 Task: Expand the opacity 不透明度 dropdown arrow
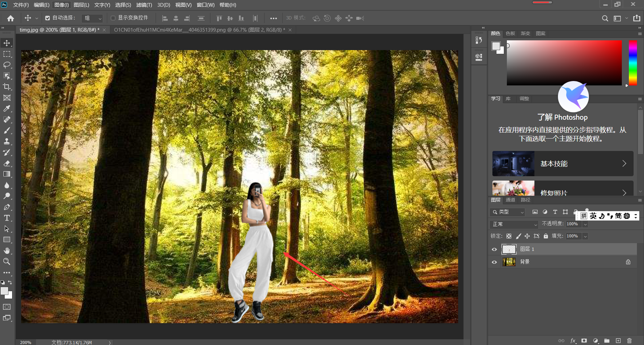pos(585,224)
